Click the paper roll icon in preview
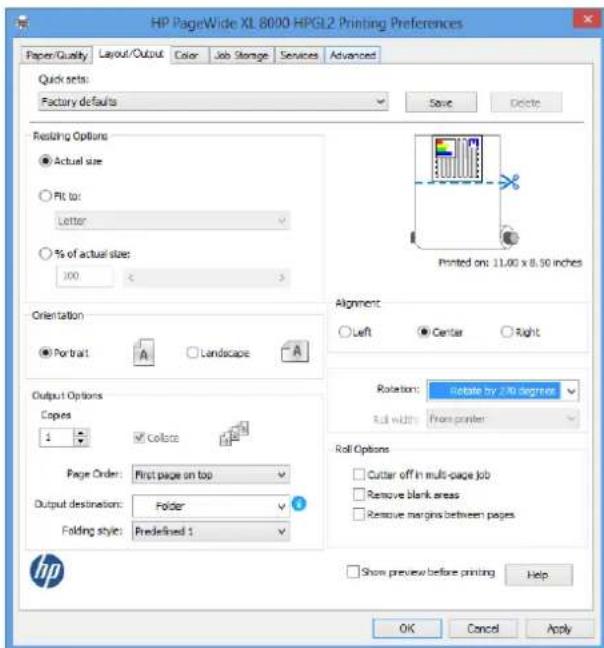604x648 pixels. (510, 237)
